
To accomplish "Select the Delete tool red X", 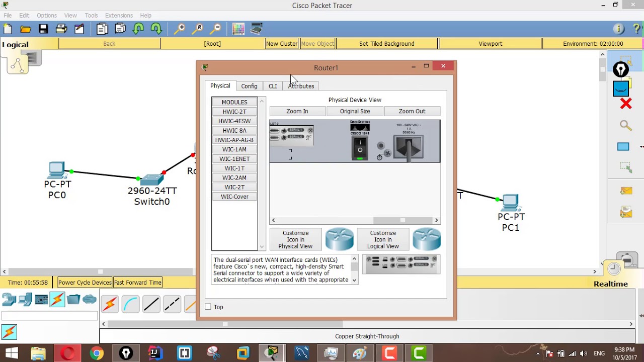I will [625, 104].
